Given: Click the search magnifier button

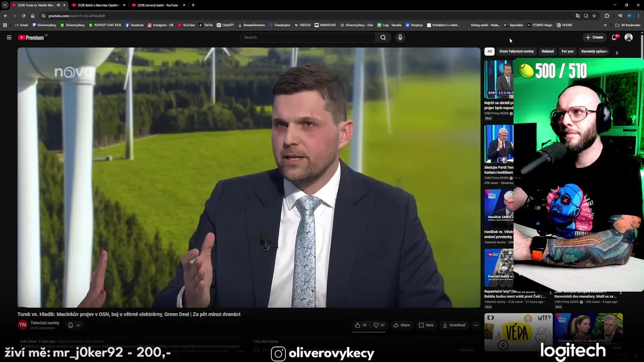Looking at the screenshot, I should (383, 37).
